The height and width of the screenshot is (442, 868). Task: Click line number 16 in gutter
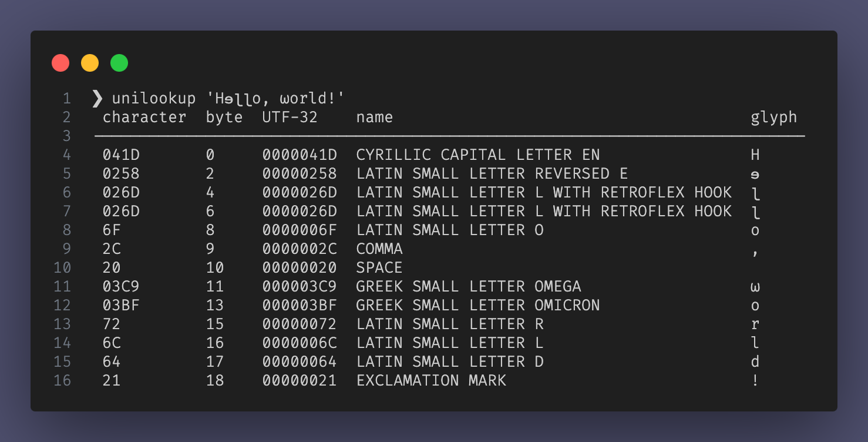click(62, 380)
